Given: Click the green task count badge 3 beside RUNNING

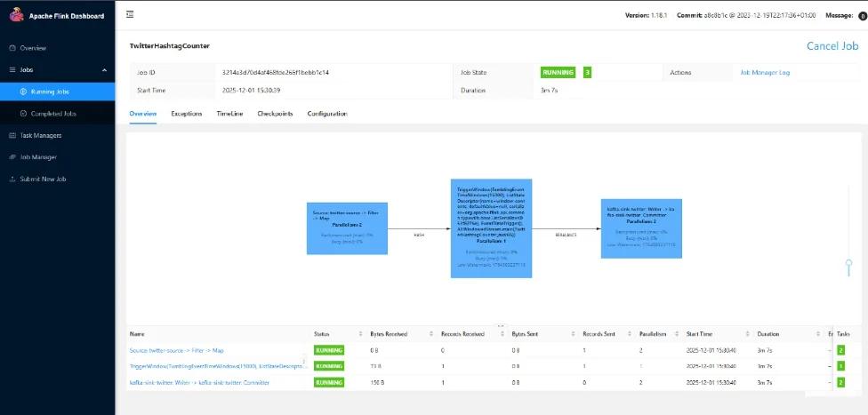Looking at the screenshot, I should pyautogui.click(x=587, y=73).
